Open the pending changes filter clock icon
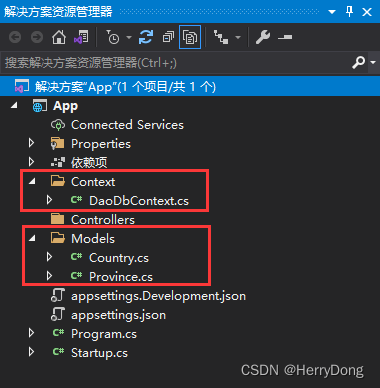 (x=112, y=37)
